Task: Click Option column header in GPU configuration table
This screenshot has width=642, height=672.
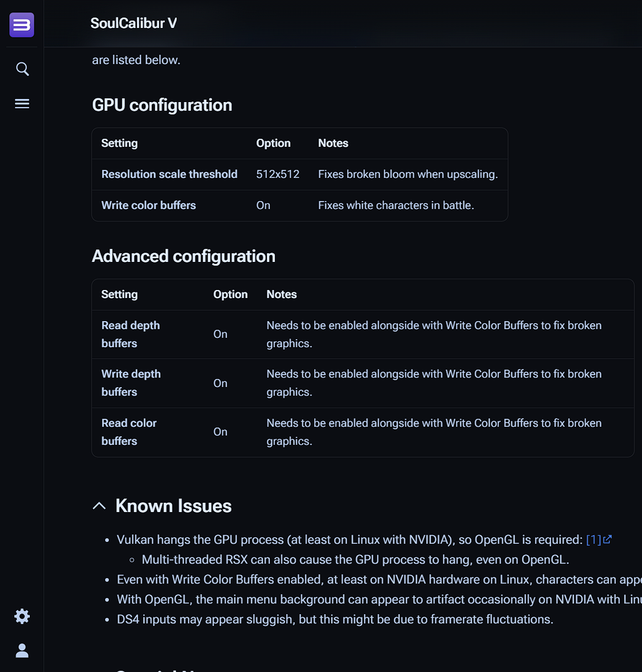Action: (273, 143)
